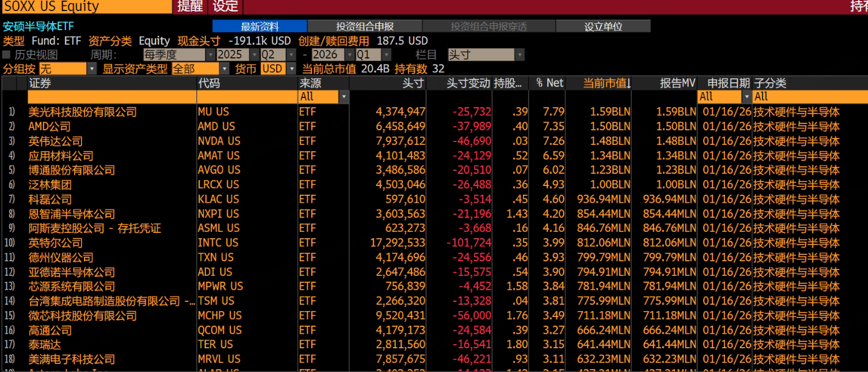Click the SOXX US Equity ticker field

pyautogui.click(x=86, y=6)
